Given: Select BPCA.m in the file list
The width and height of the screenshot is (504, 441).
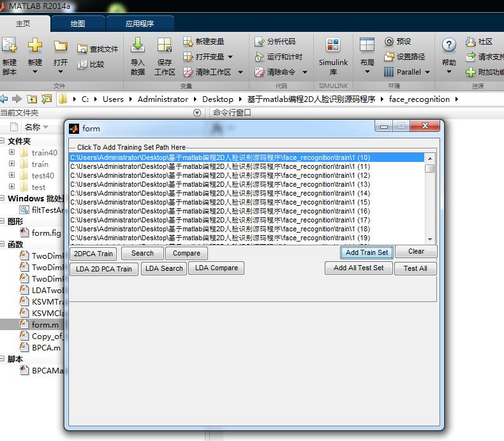Looking at the screenshot, I should (46, 348).
